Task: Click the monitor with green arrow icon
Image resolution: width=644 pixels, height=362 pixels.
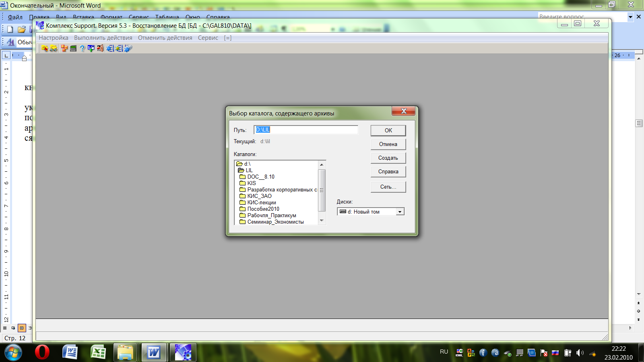Action: [x=91, y=48]
